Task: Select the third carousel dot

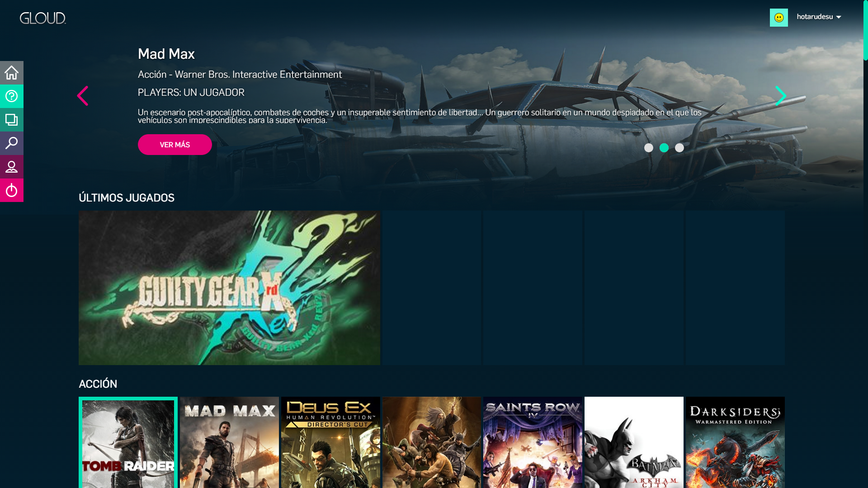Action: 679,148
